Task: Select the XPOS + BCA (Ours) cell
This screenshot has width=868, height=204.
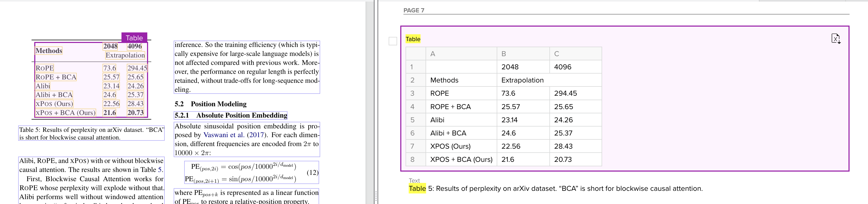Action: pyautogui.click(x=461, y=159)
